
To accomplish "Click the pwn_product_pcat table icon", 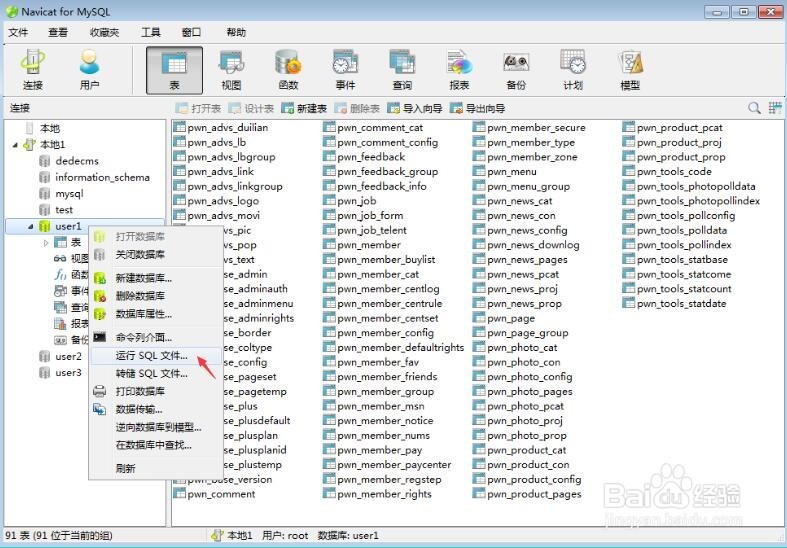I will click(x=628, y=127).
